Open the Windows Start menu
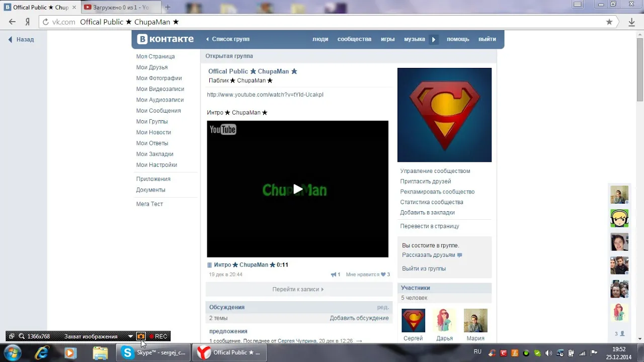644x362 pixels. tap(12, 352)
